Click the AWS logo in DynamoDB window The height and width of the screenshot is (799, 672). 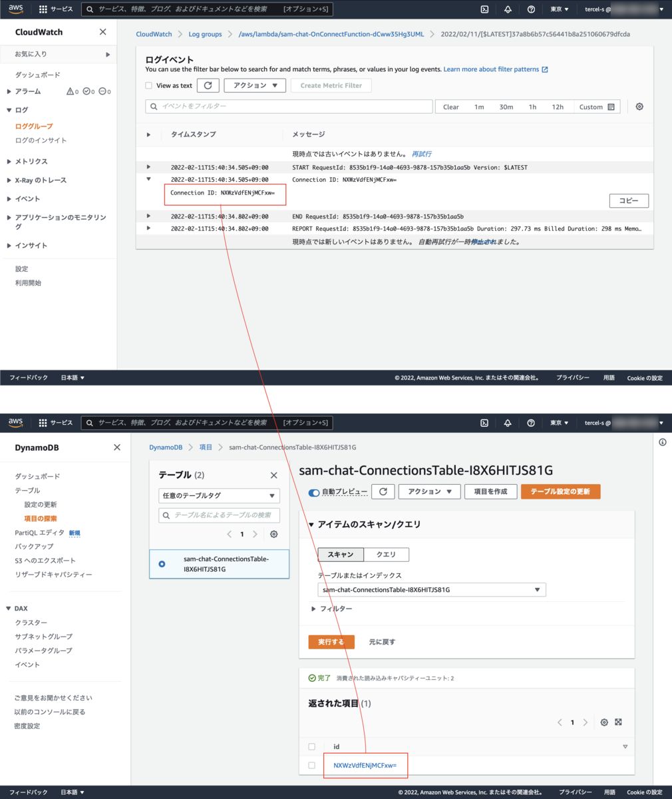coord(16,422)
